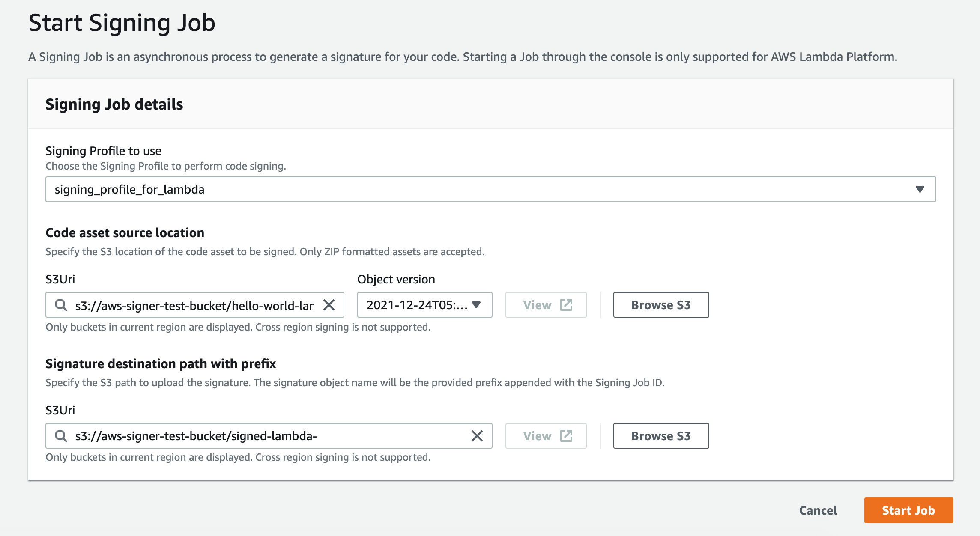Select the source S3Uri input field
The width and height of the screenshot is (980, 536).
pyautogui.click(x=193, y=305)
